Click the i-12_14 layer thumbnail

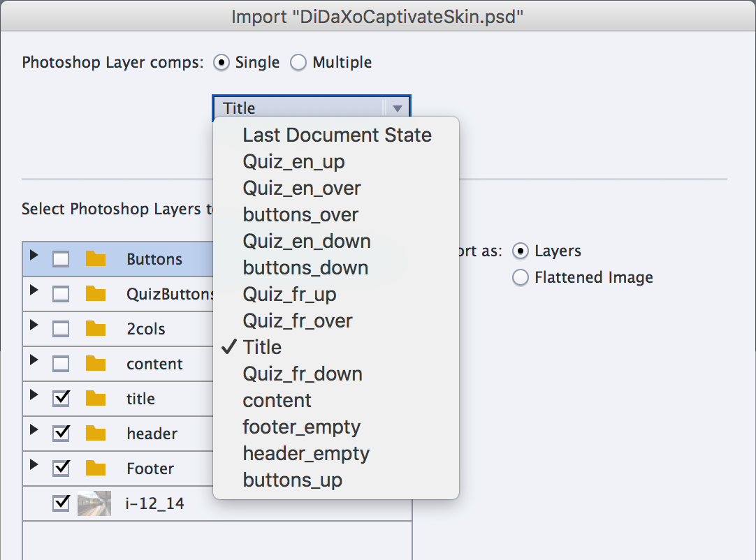(94, 503)
